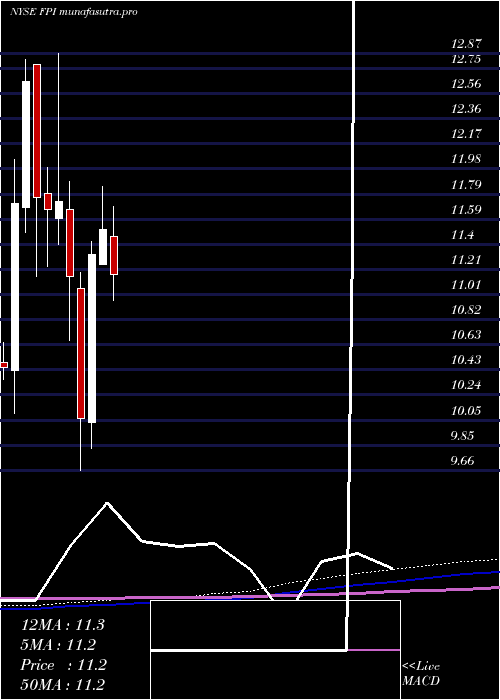Viewport: 500px width, 700px height.
Task: Choose the 11.01 price level label
Action: (x=466, y=284)
